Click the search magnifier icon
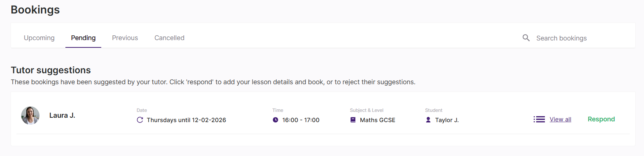Viewport: 644px width, 156px height. point(526,38)
